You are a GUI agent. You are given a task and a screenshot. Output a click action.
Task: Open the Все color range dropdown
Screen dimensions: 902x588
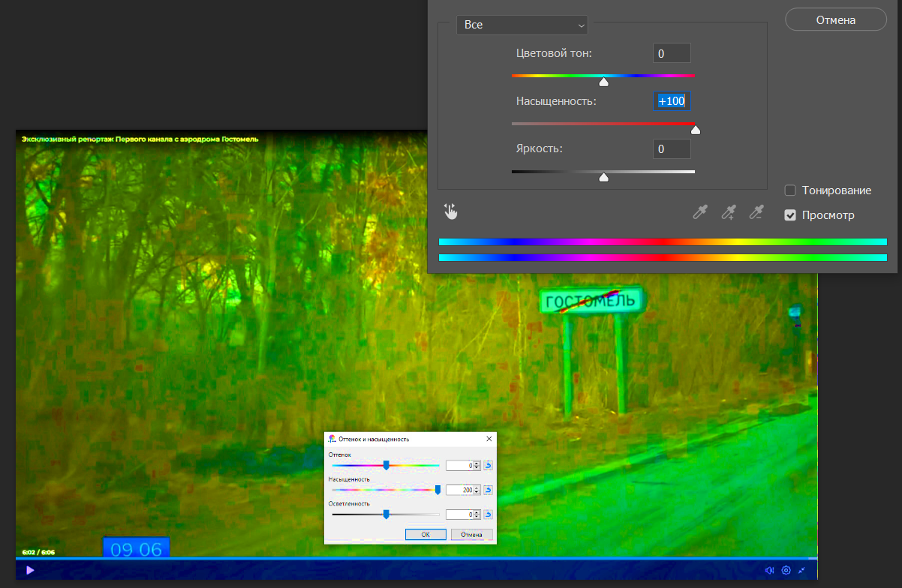(x=522, y=25)
